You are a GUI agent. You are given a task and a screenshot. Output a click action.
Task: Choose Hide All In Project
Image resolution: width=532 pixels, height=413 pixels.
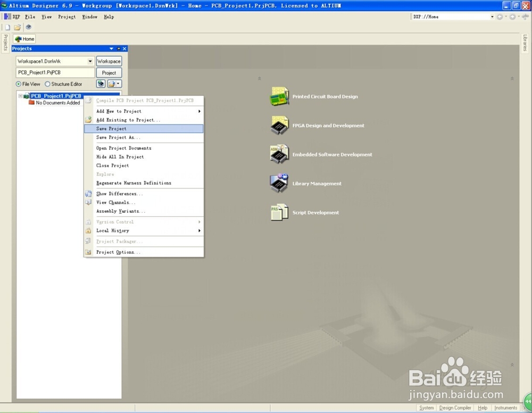click(144, 157)
